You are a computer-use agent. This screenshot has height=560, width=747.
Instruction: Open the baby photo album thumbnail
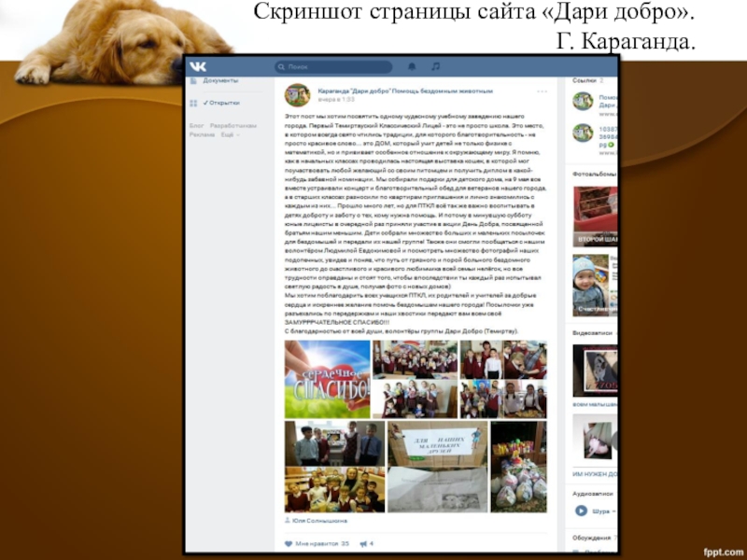tap(595, 285)
